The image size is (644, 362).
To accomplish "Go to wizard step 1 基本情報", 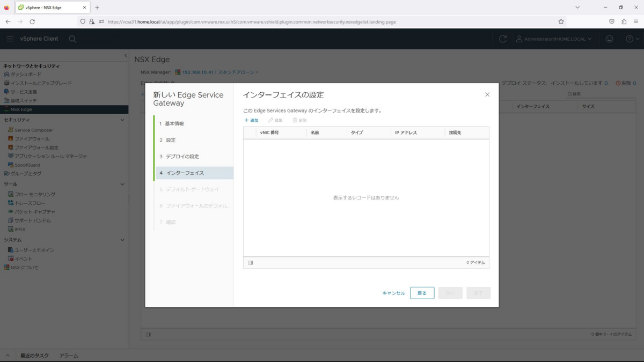I will point(194,124).
